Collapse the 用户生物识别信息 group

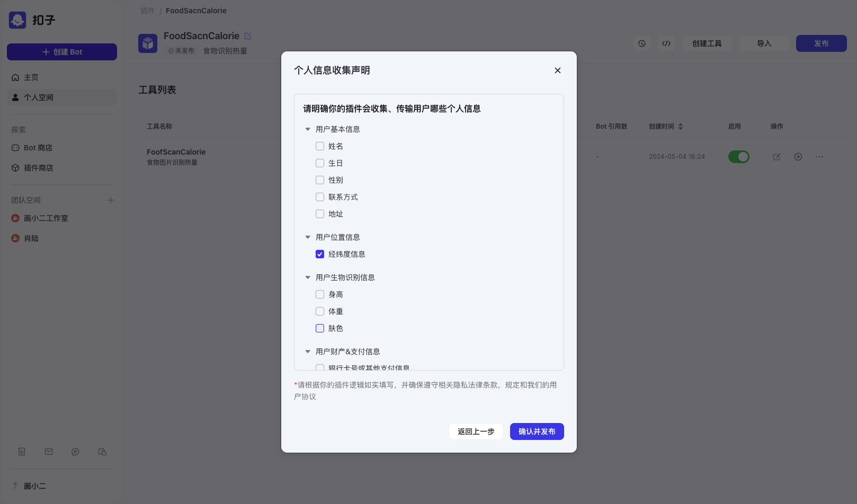(x=308, y=277)
